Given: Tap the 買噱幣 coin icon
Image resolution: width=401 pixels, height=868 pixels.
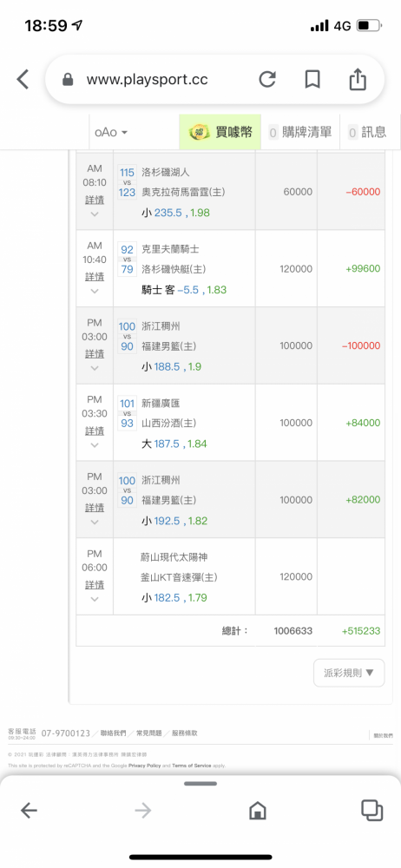Looking at the screenshot, I should click(x=200, y=132).
